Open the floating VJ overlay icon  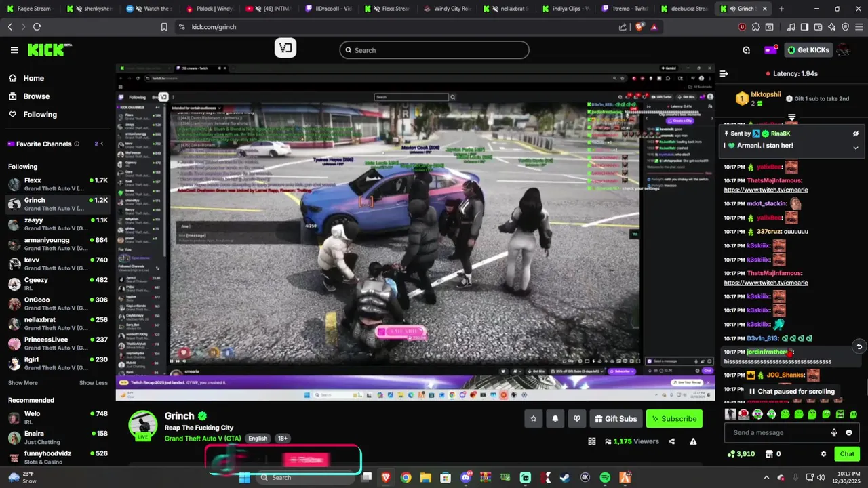pos(285,48)
